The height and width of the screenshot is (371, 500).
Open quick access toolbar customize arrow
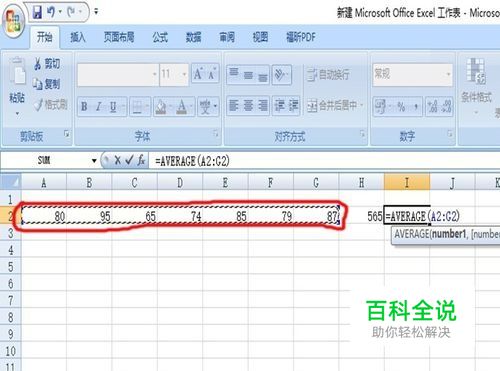[x=96, y=12]
